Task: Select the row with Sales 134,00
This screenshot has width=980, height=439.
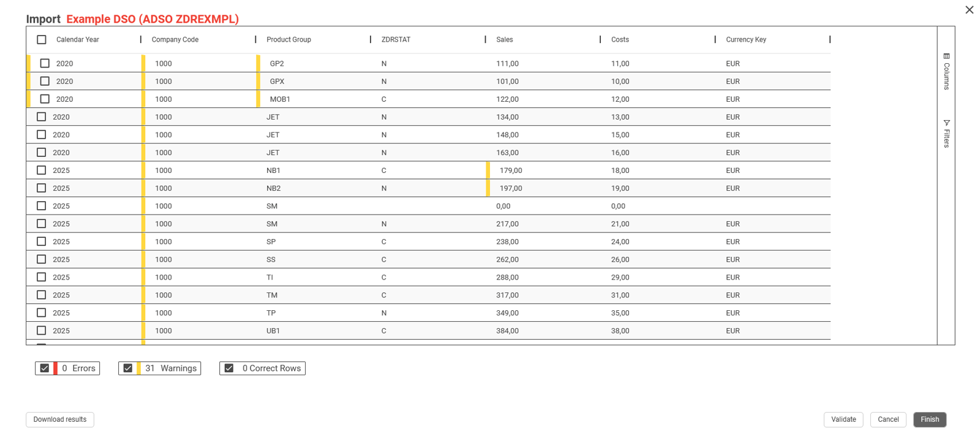Action: tap(42, 116)
